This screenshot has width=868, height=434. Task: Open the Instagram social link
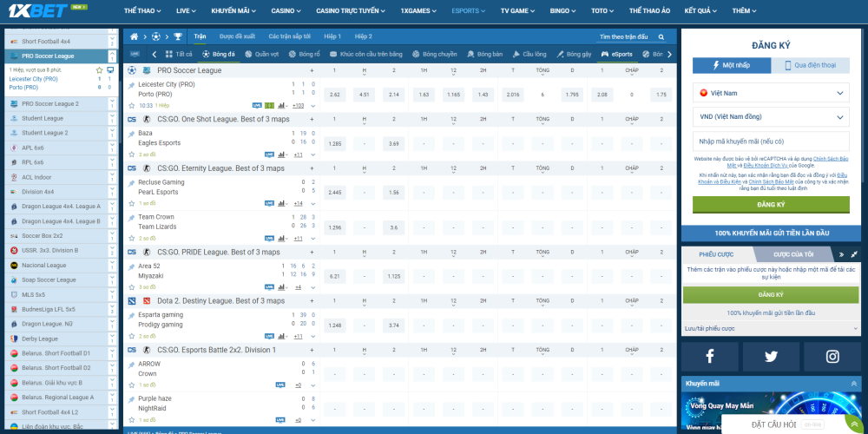(x=832, y=357)
